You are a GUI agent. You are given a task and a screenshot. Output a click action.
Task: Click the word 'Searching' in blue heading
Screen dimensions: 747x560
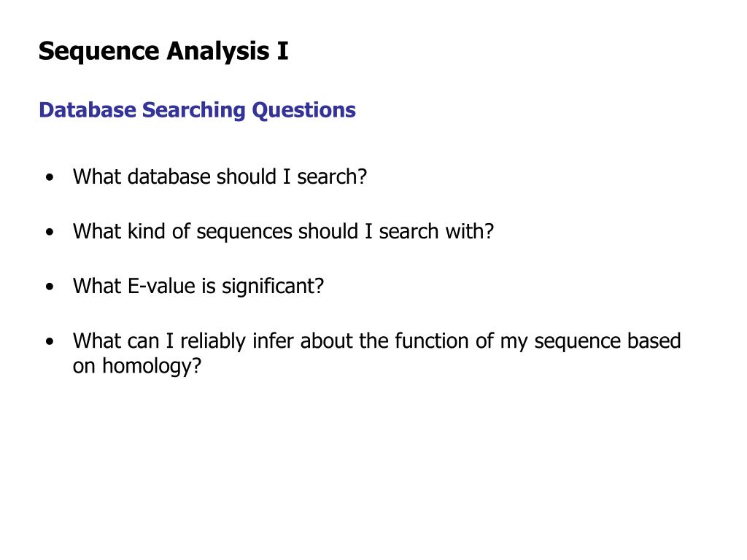point(194,111)
